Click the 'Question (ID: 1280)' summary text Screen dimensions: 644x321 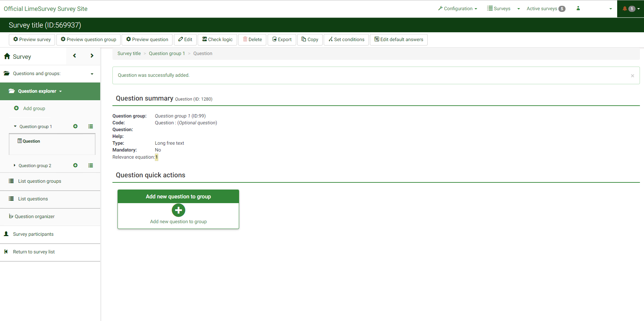(194, 99)
